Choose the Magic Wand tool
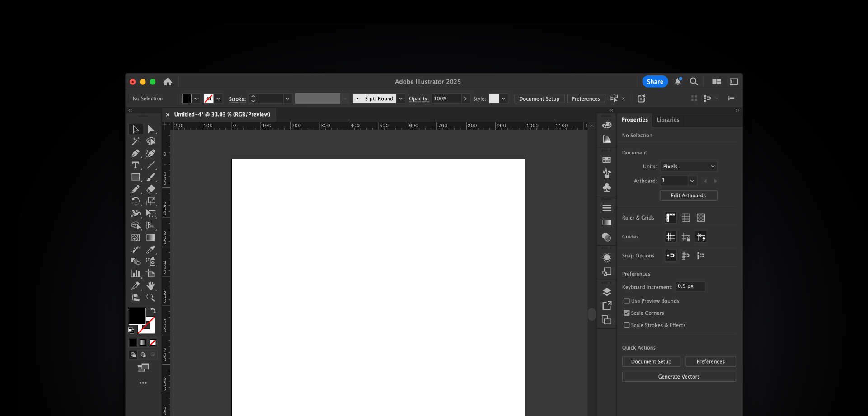This screenshot has width=868, height=416. pyautogui.click(x=136, y=141)
